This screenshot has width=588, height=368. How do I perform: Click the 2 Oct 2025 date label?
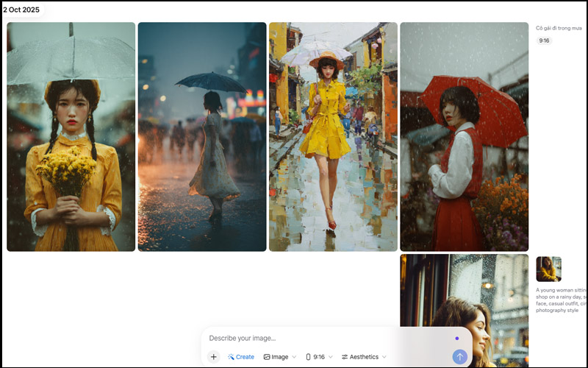pos(22,10)
